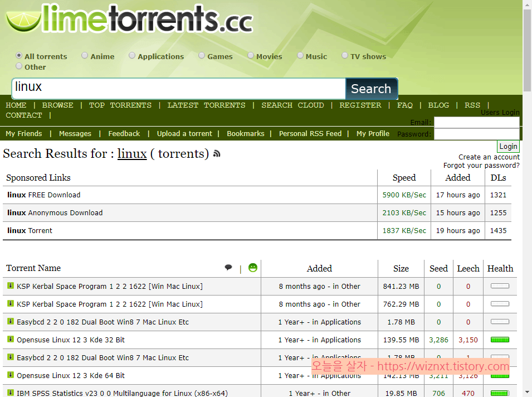The width and height of the screenshot is (532, 397).
Task: Open sponsored link linux FREE Download
Action: 44,195
